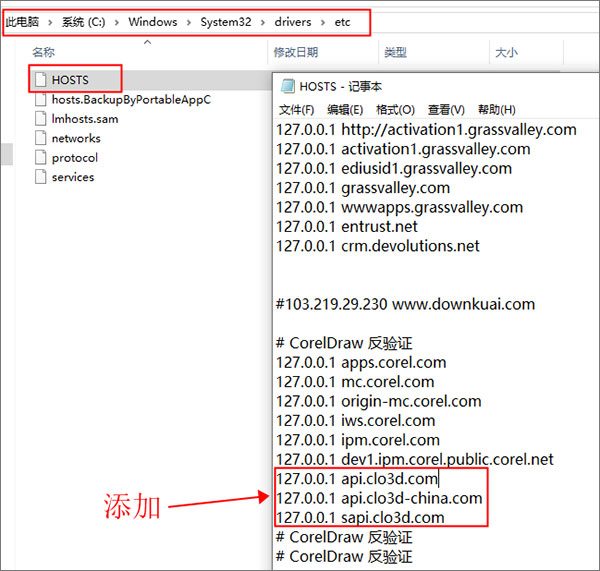Click line crm.devolutions.net

tap(378, 246)
